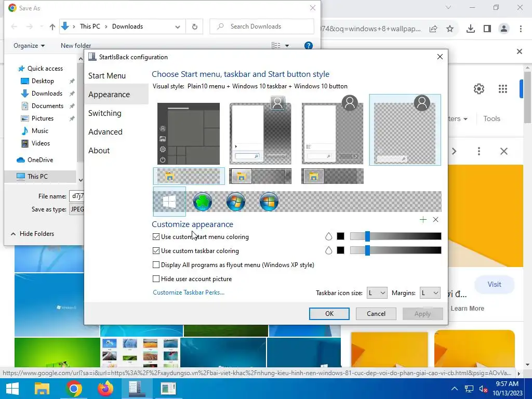Choose the transparent Windows 10 taskbar style
Image resolution: width=532 pixels, height=399 pixels.
pos(189,176)
